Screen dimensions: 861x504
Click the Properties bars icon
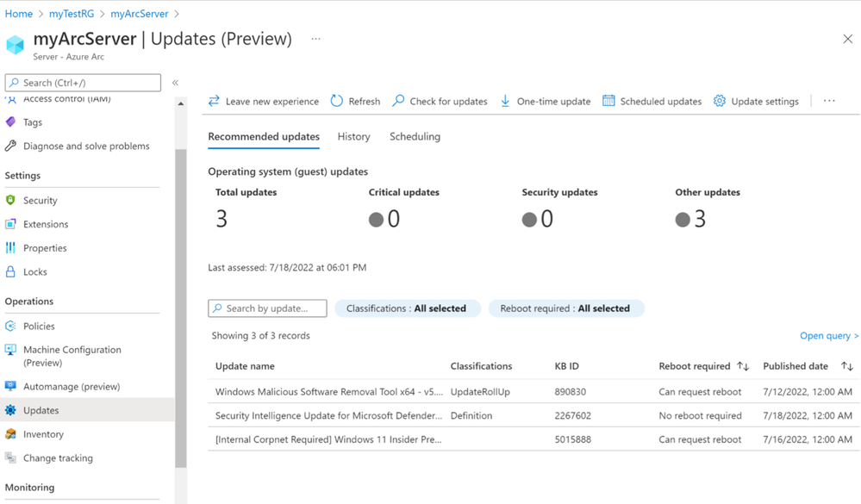click(10, 247)
